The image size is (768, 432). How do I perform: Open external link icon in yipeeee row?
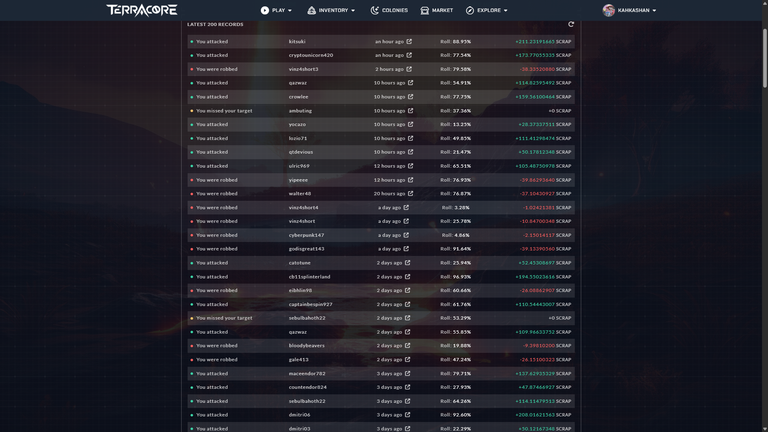410,180
